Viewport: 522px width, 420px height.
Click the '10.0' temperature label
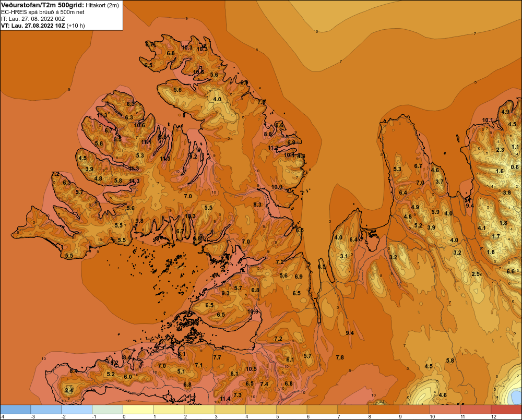pos(277,187)
